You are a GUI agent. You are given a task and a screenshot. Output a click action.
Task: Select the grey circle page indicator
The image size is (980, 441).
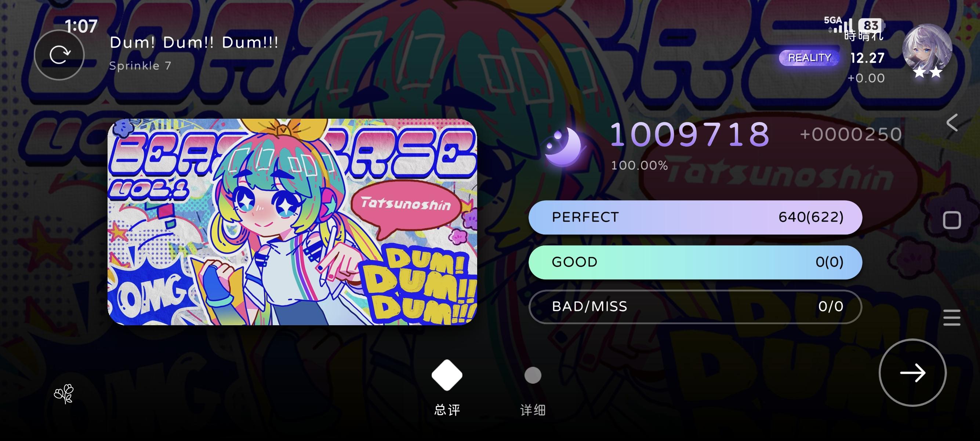coord(533,375)
